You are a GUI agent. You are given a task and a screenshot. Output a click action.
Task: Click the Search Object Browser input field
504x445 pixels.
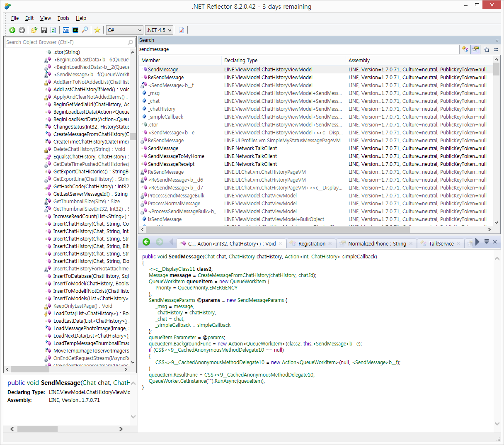point(65,42)
